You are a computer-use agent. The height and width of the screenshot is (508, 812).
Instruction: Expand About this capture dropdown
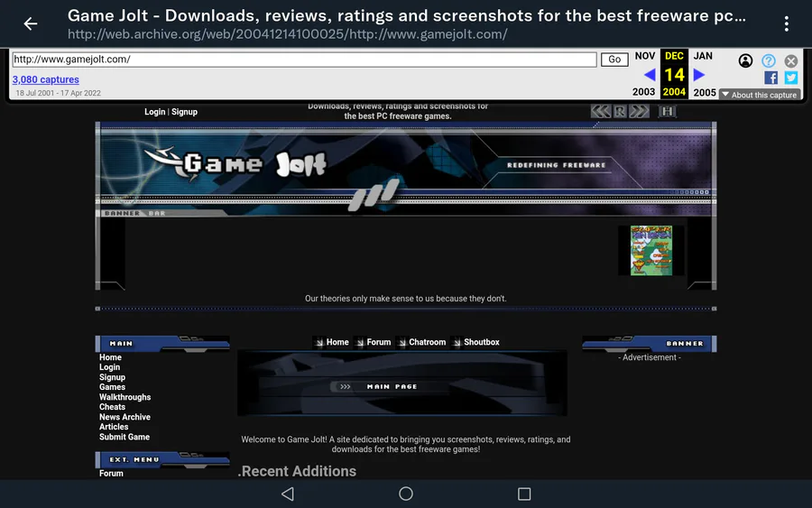[x=760, y=95]
